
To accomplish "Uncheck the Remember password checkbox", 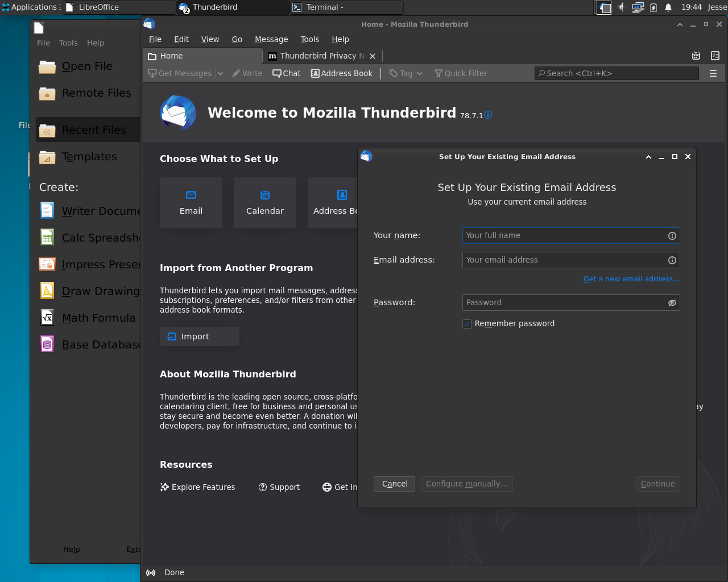I will 467,324.
